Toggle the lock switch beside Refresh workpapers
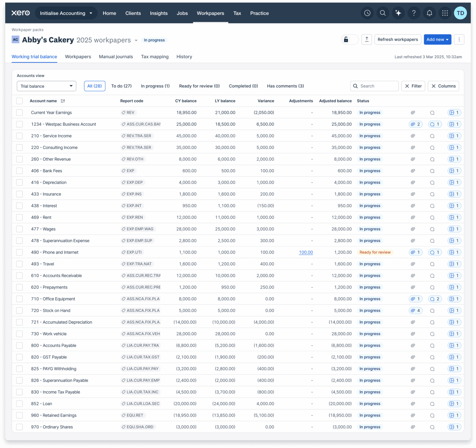The height and width of the screenshot is (448, 476). click(x=350, y=39)
